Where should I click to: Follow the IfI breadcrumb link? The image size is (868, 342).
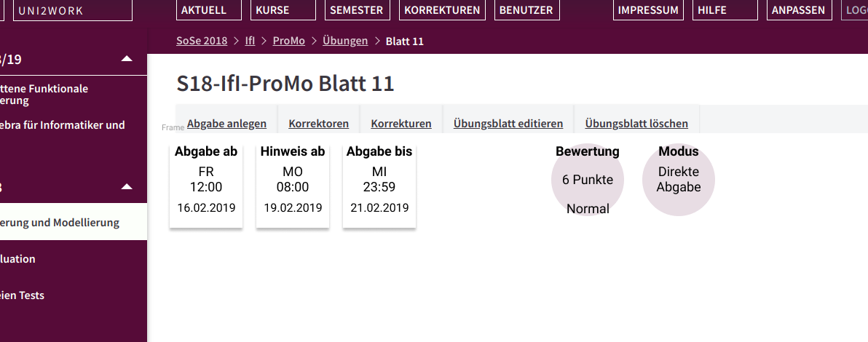tap(250, 41)
